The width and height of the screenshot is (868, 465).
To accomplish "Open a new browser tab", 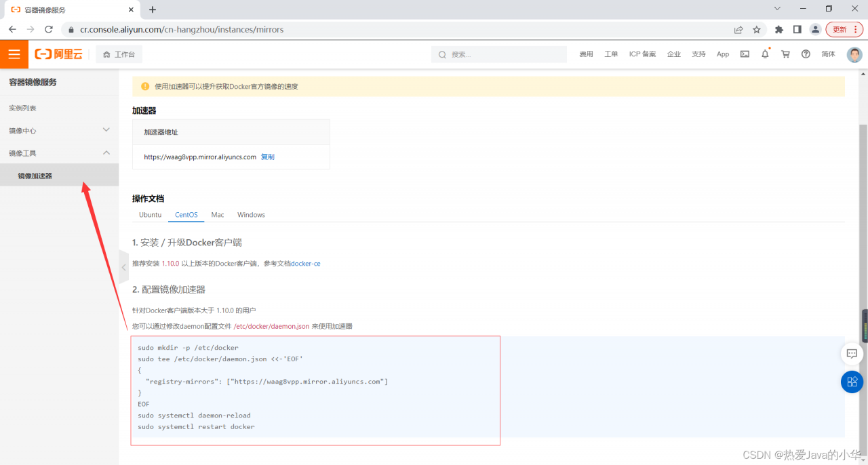I will click(x=153, y=9).
